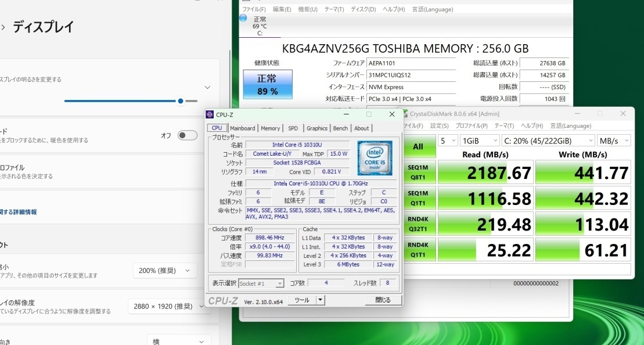This screenshot has height=345, width=644.
Task: Click the NVM Express interface field
Action: tap(411, 87)
